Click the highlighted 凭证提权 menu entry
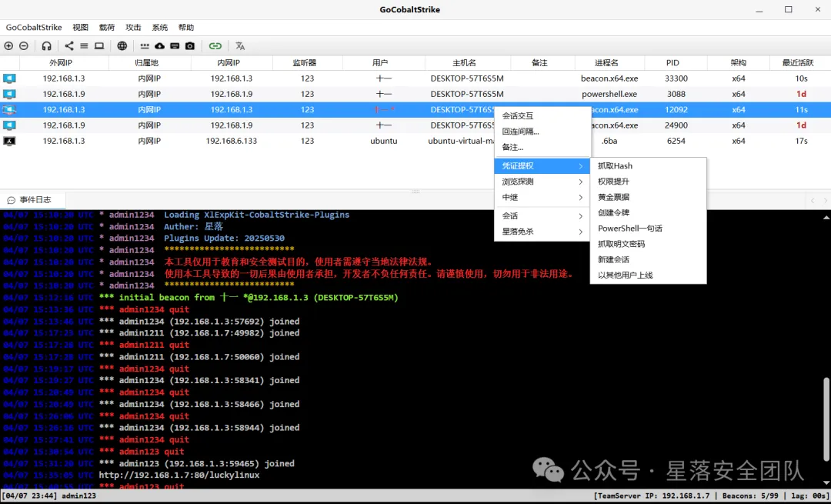The height and width of the screenshot is (504, 831). click(542, 166)
